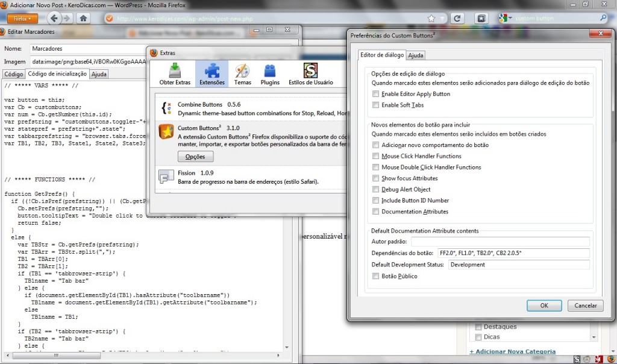Image resolution: width=617 pixels, height=364 pixels.
Task: Switch to the Editor de diálogo tab
Action: [x=381, y=55]
